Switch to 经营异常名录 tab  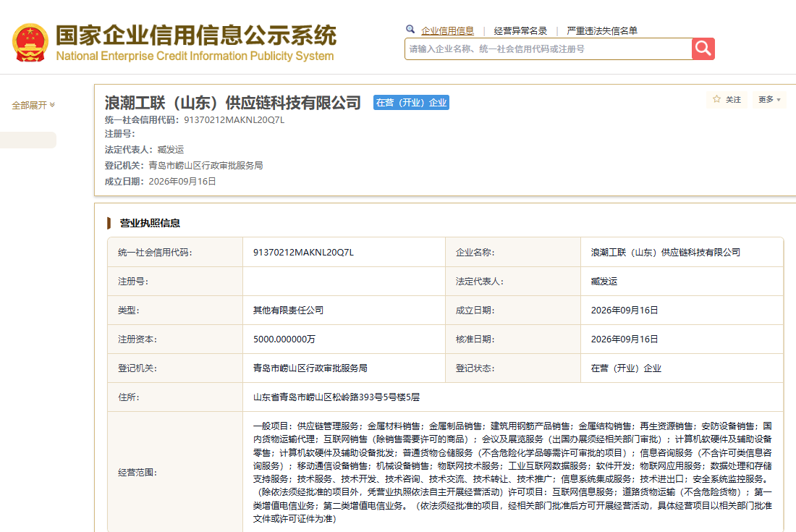[520, 31]
